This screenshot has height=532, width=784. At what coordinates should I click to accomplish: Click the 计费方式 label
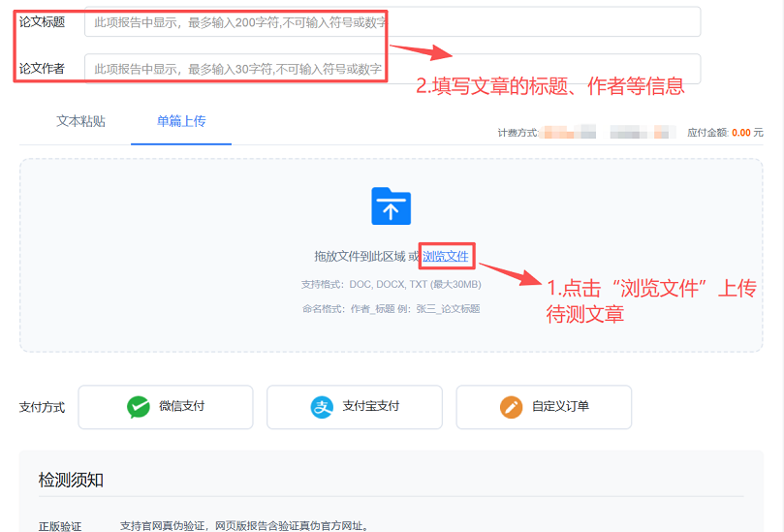[517, 133]
